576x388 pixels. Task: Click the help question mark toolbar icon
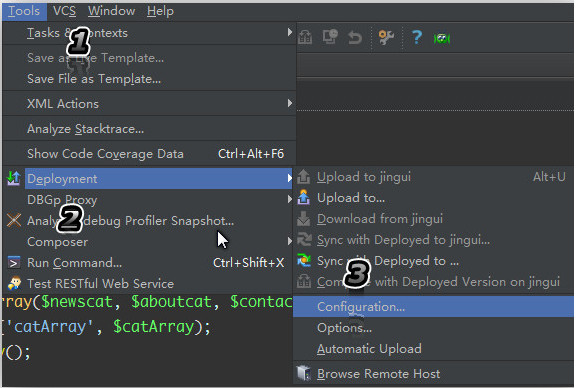click(416, 37)
